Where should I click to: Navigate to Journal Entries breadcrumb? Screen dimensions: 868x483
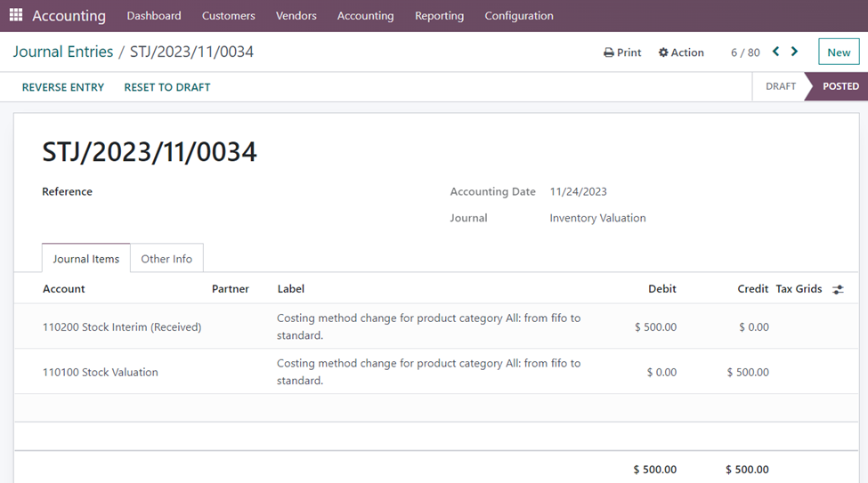(63, 52)
